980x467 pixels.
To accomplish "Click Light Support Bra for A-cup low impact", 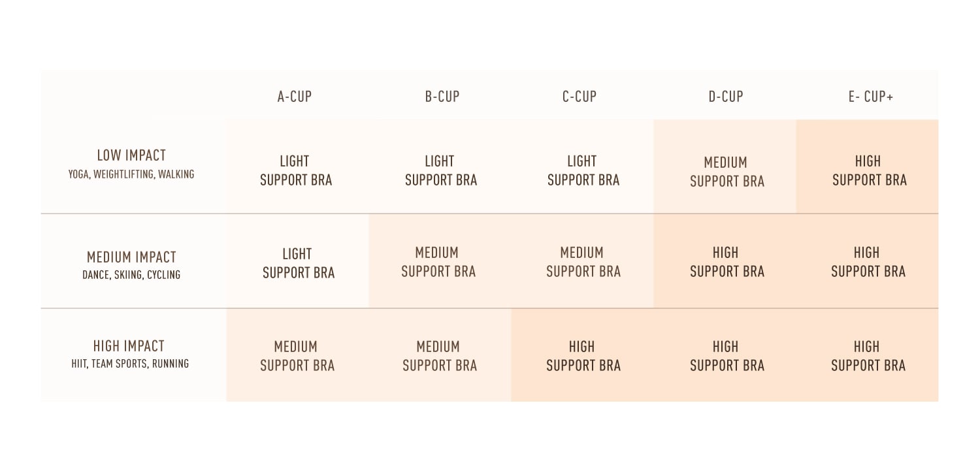I will click(x=296, y=170).
